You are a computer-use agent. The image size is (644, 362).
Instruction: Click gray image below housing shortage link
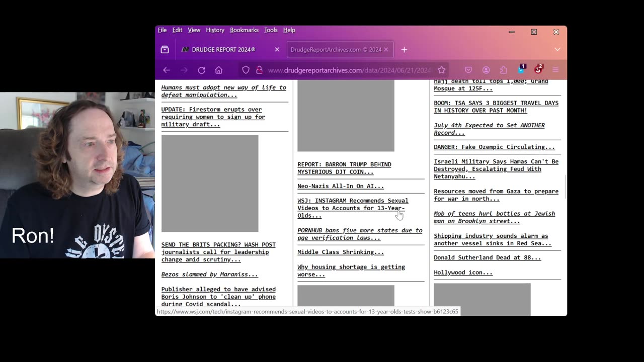346,296
